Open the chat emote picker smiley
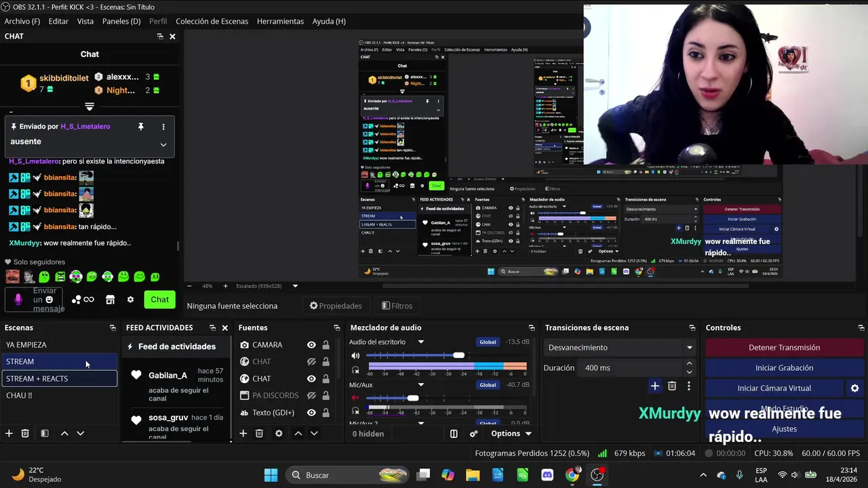The height and width of the screenshot is (488, 868). [49, 300]
